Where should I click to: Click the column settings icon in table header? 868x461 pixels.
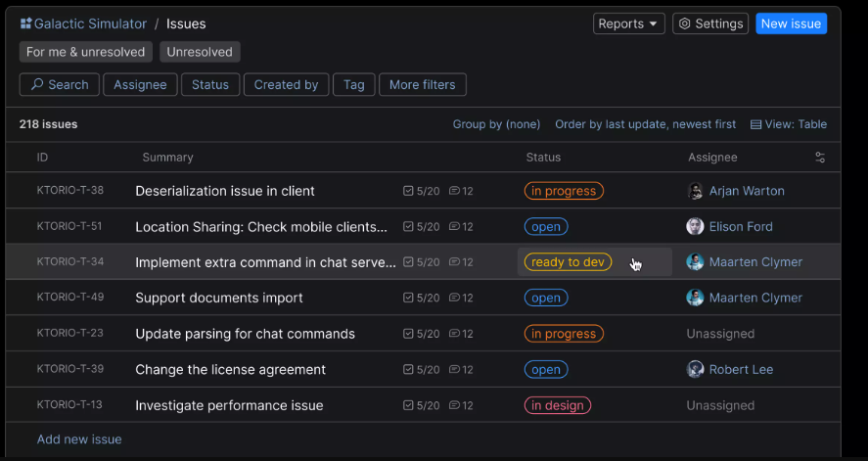(x=820, y=158)
